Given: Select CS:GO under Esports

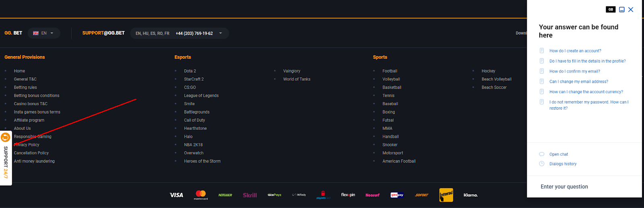Looking at the screenshot, I should point(190,87).
